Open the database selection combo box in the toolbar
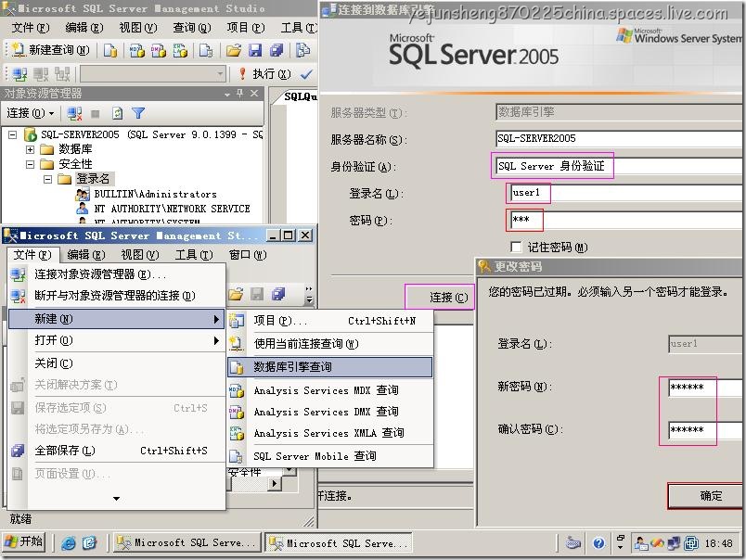This screenshot has width=746, height=560. coord(152,74)
